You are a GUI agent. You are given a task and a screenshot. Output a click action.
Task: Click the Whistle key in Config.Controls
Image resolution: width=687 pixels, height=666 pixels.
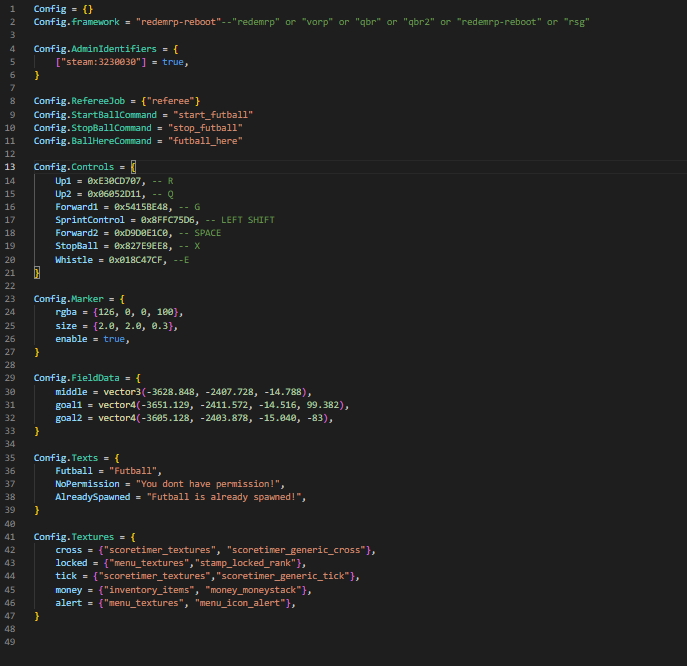(75, 258)
